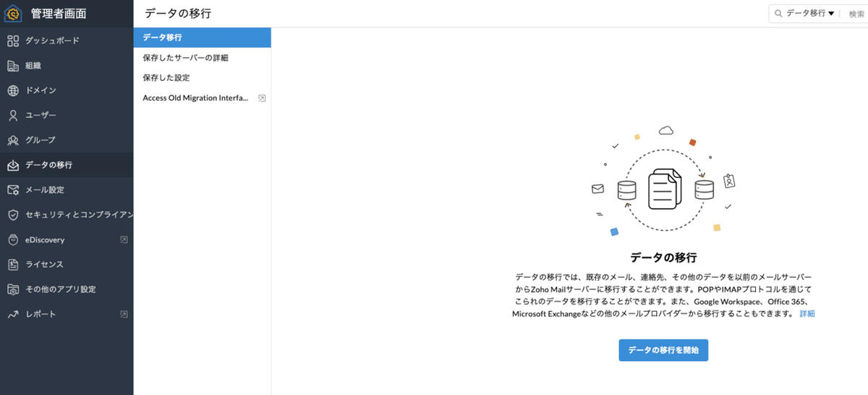The width and height of the screenshot is (868, 395).
Task: Click the 管理者画面 title text
Action: 59,13
